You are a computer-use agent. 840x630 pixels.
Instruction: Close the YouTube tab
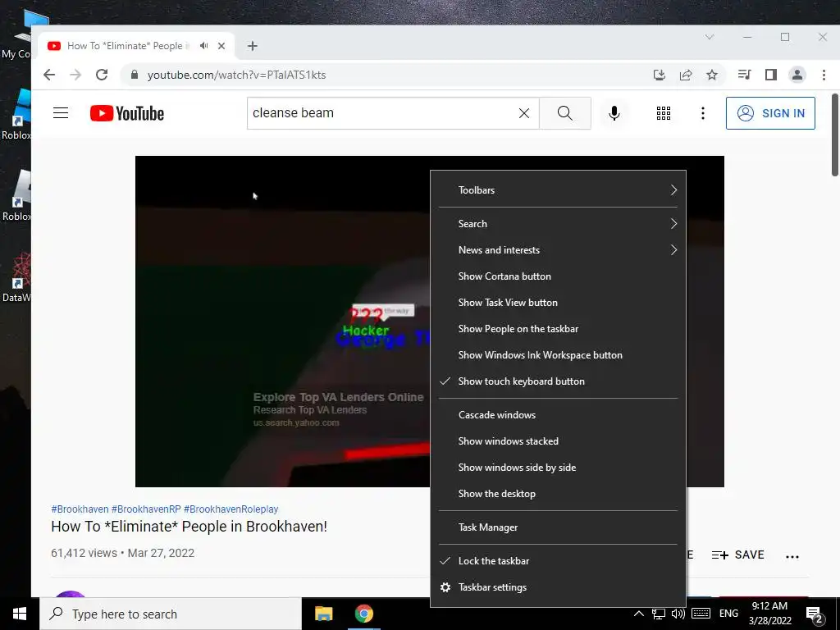tap(221, 46)
